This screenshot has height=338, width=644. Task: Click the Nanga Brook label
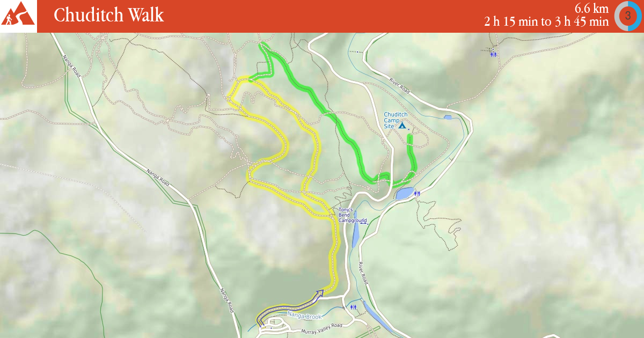coord(304,316)
